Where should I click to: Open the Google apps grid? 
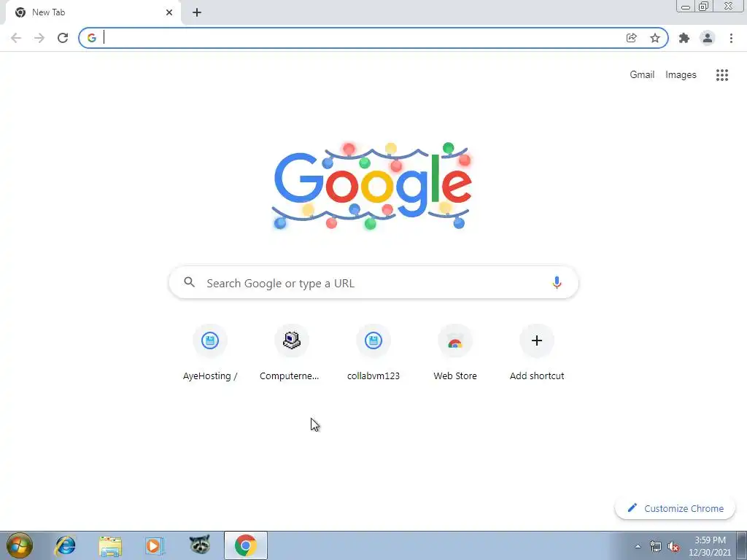[x=722, y=75]
